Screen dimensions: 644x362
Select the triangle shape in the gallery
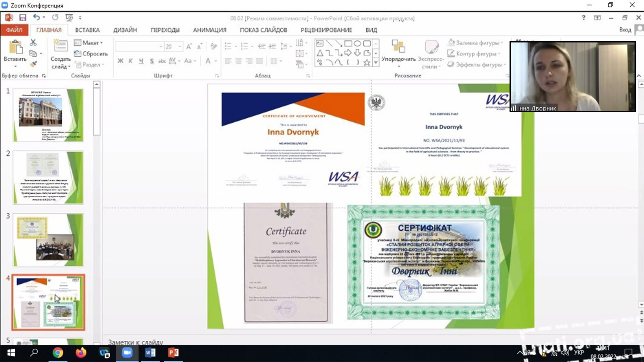(x=320, y=53)
